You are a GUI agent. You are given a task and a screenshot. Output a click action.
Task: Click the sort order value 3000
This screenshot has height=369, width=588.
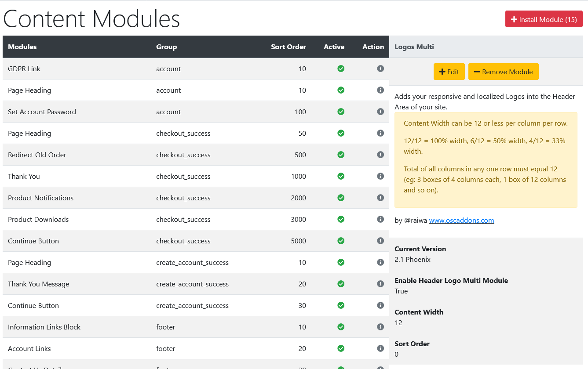(x=299, y=219)
